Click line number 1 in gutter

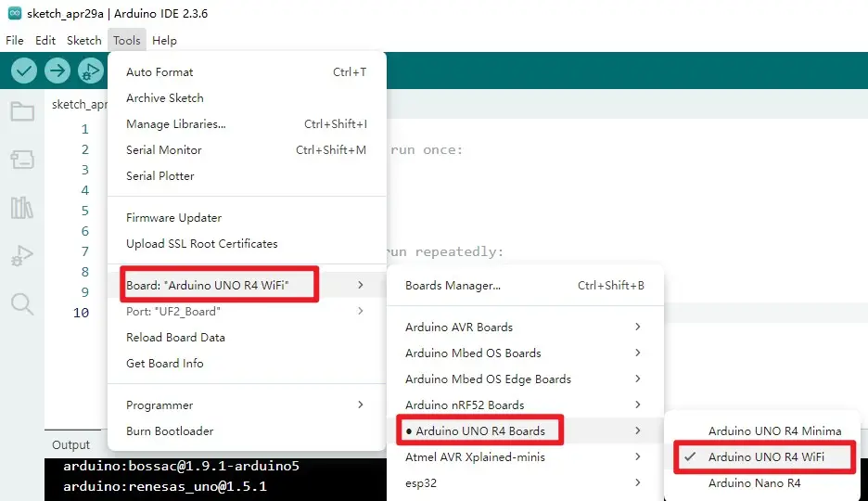pyautogui.click(x=84, y=130)
